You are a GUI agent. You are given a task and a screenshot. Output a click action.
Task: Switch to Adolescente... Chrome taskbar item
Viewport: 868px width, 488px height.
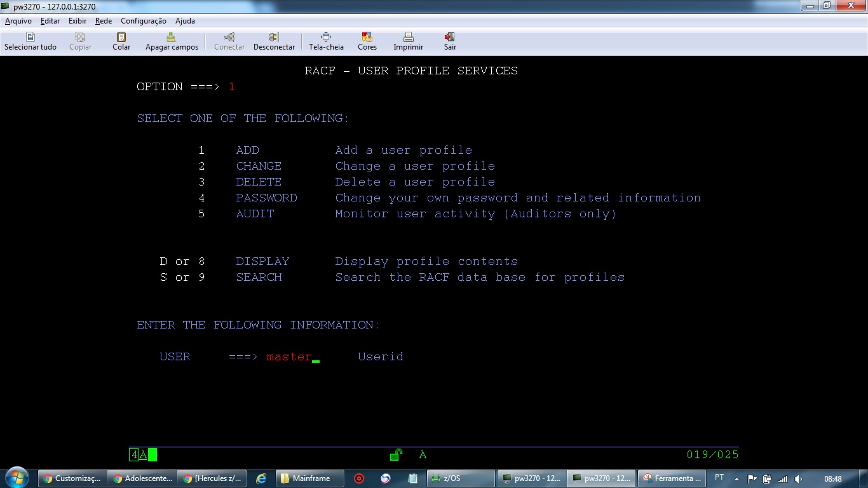pos(142,478)
